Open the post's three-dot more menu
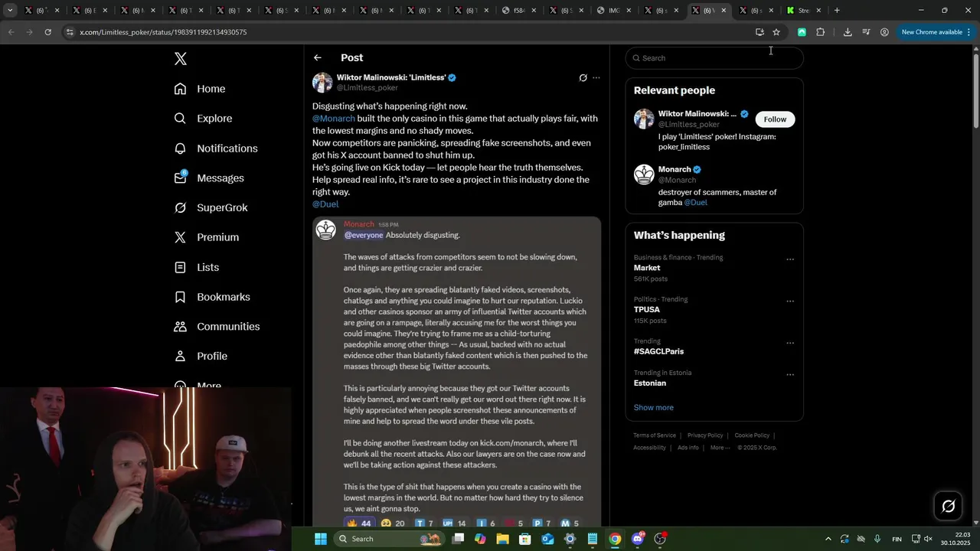Viewport: 980px width, 551px height. pos(596,78)
